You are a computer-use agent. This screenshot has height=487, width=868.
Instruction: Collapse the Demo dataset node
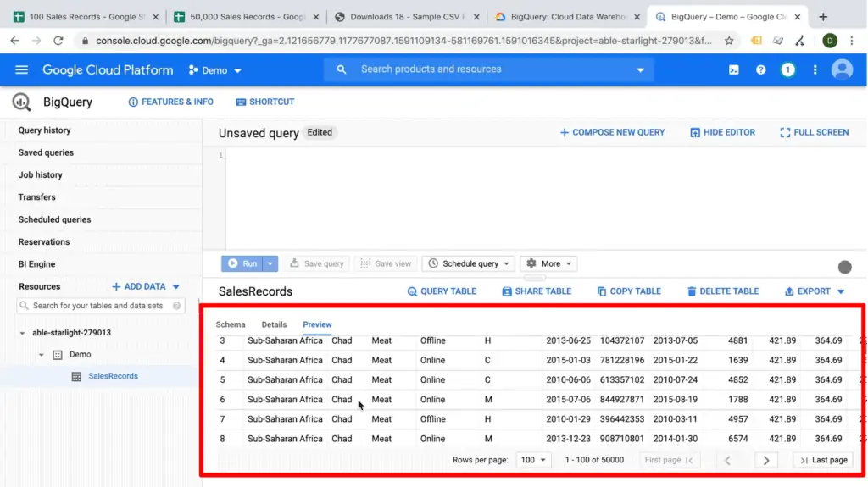[x=41, y=355]
